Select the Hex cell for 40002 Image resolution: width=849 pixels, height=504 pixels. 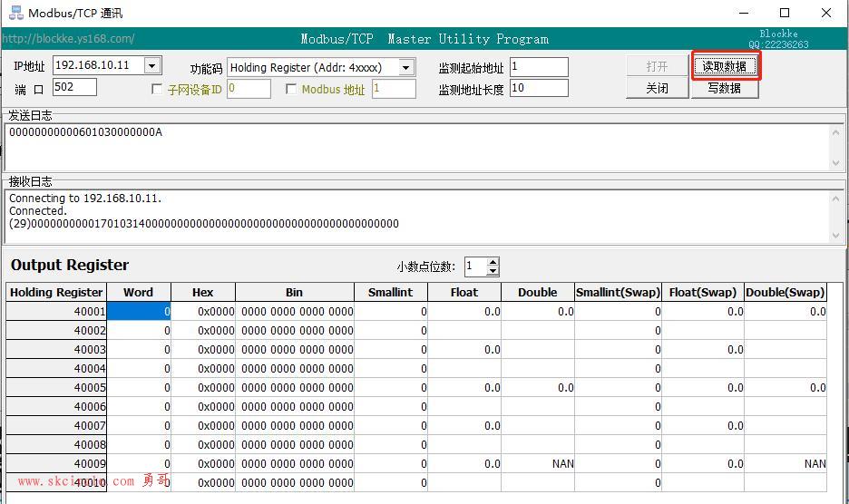click(x=203, y=330)
